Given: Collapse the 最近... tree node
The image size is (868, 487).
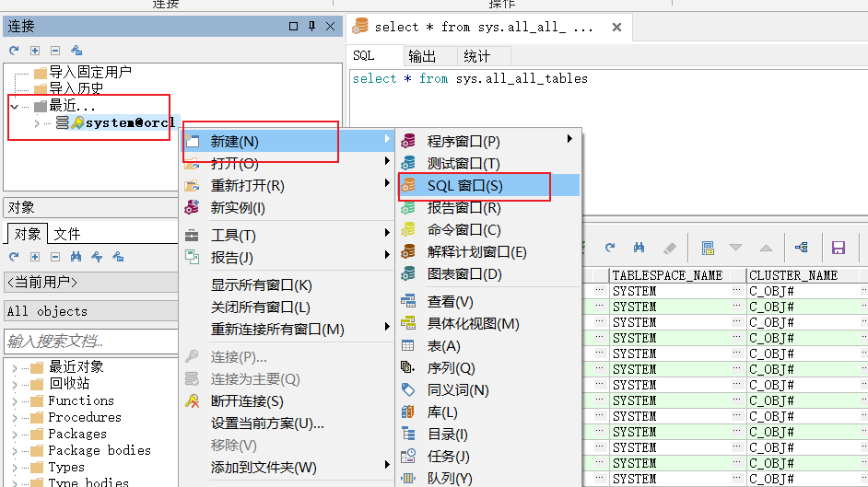Looking at the screenshot, I should coord(15,106).
